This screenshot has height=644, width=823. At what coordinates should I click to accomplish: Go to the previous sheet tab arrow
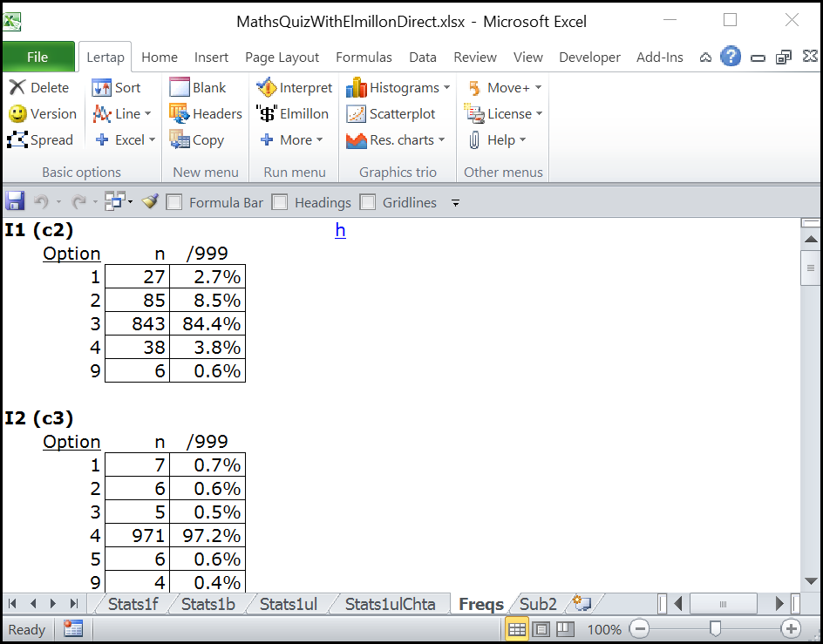pyautogui.click(x=33, y=604)
